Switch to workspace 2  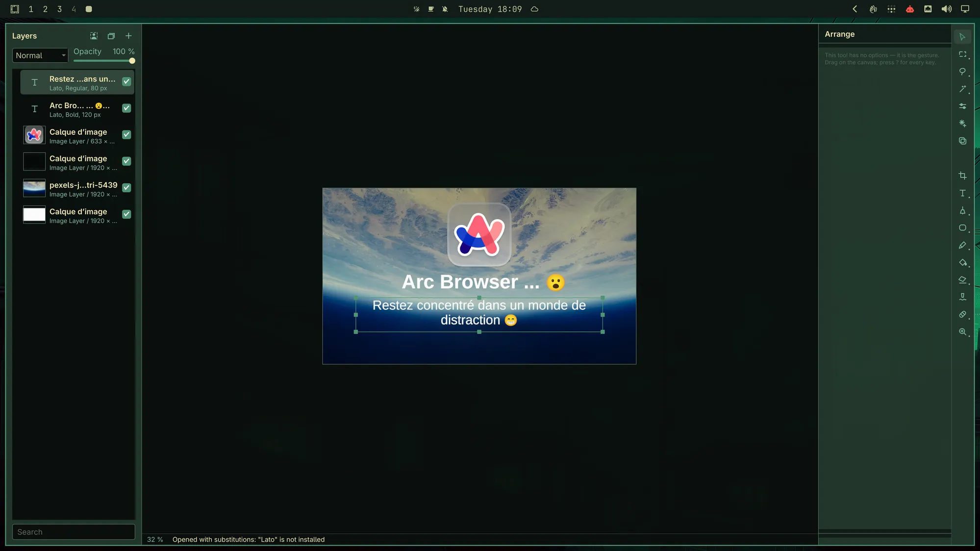pyautogui.click(x=45, y=9)
